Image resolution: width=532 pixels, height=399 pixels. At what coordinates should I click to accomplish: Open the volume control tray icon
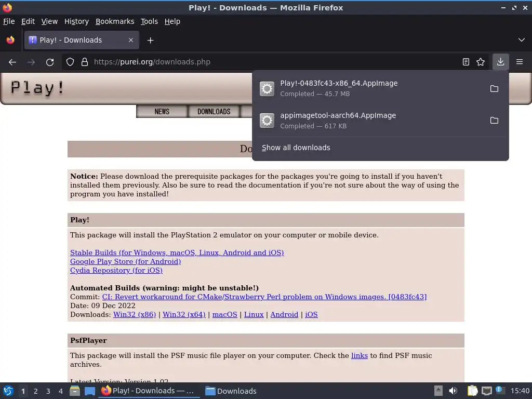(453, 391)
